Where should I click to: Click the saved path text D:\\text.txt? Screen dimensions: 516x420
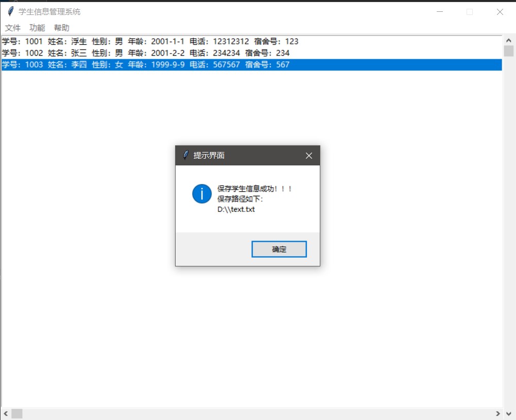236,209
